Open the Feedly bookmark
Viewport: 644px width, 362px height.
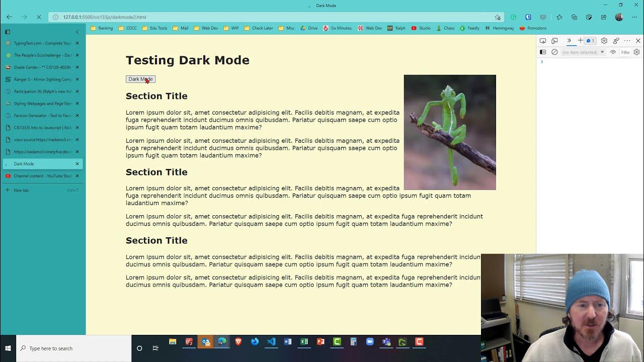tap(469, 28)
